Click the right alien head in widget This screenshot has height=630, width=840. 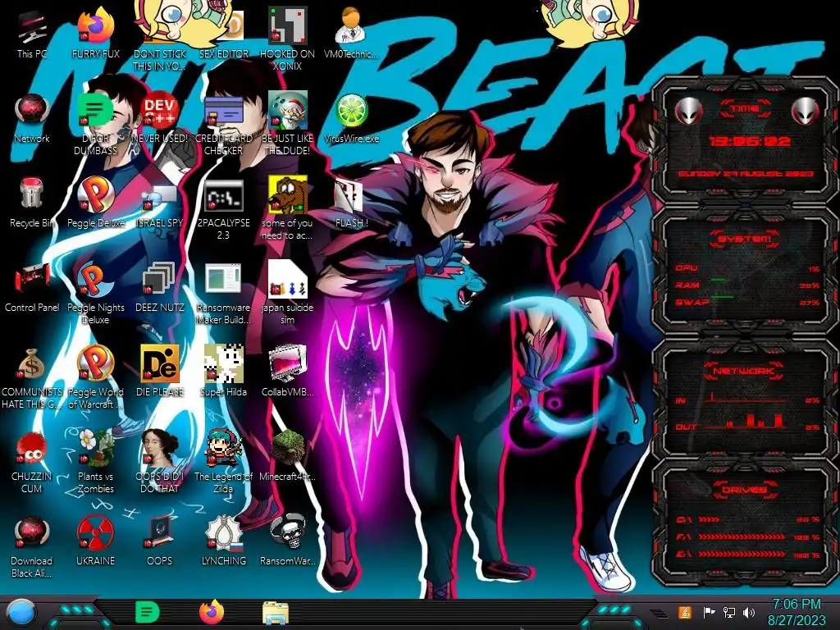[805, 111]
